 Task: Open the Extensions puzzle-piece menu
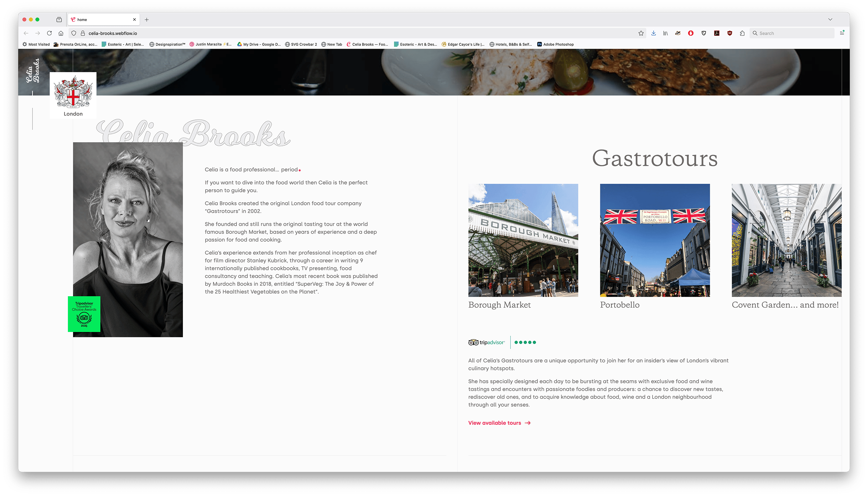pyautogui.click(x=742, y=33)
